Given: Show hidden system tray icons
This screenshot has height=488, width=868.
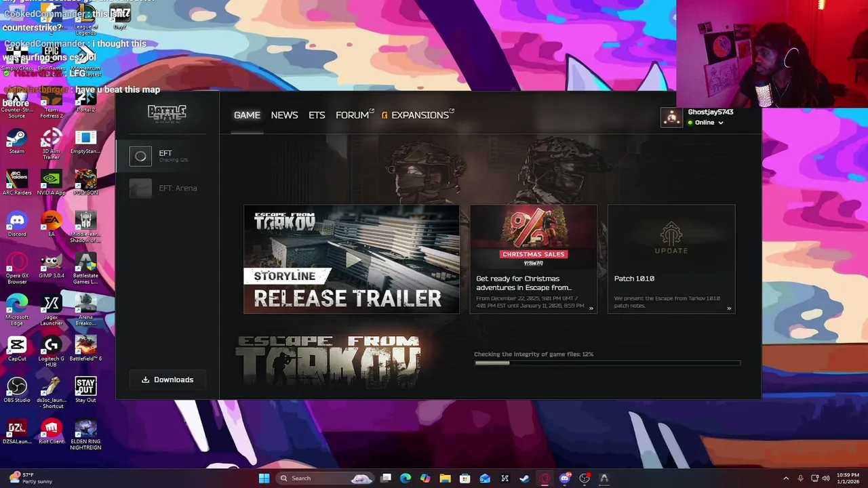Looking at the screenshot, I should pyautogui.click(x=786, y=478).
